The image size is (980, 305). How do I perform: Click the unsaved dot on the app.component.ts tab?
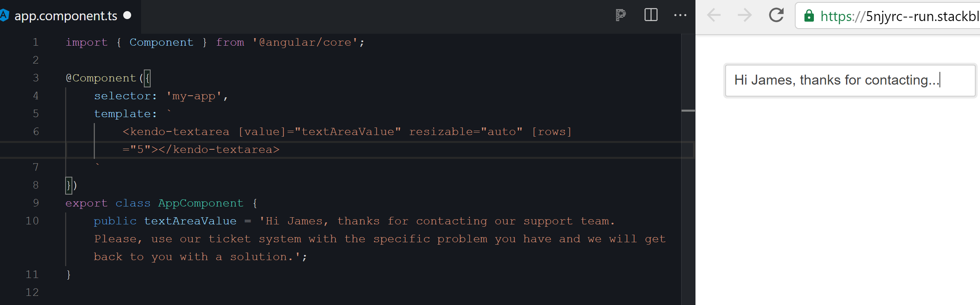click(127, 15)
